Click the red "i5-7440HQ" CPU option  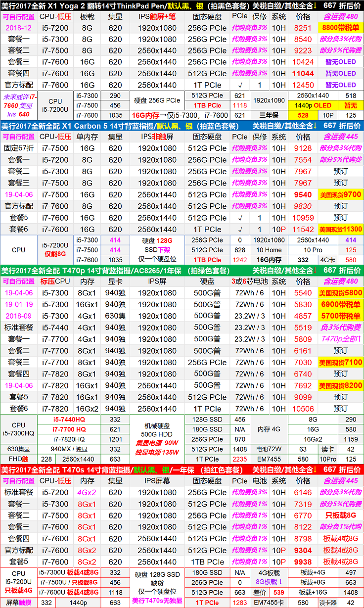[69, 420]
